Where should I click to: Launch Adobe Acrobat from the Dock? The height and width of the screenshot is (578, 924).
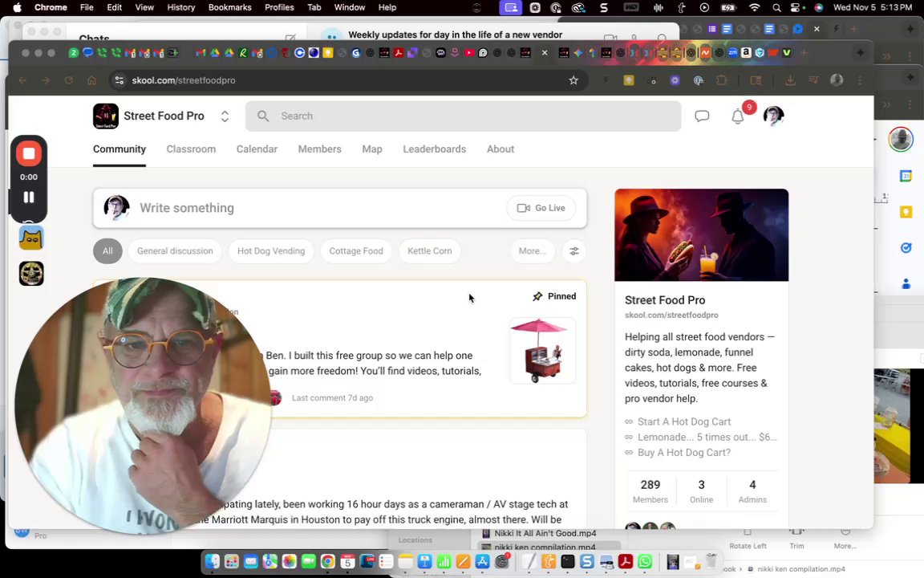click(626, 561)
